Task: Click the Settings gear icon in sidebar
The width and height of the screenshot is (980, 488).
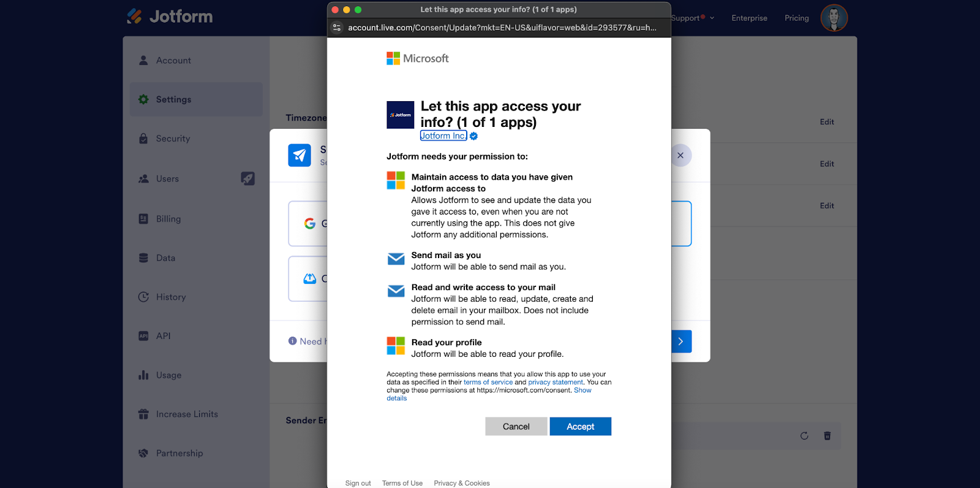Action: 143,99
